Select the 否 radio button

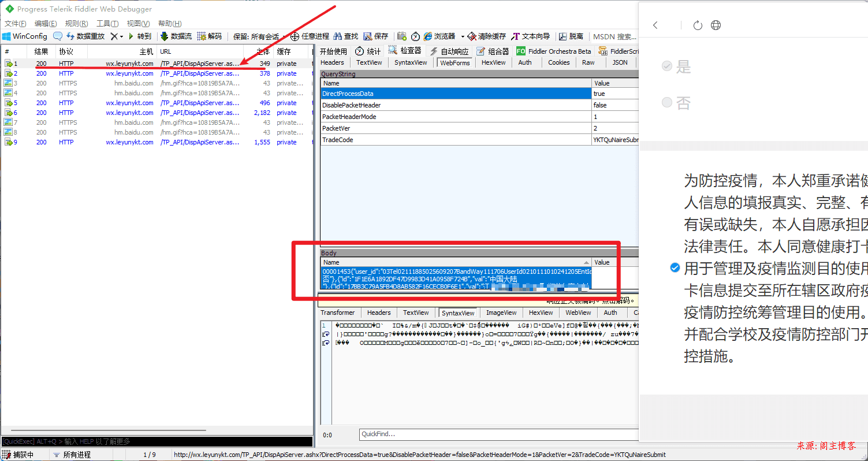667,103
